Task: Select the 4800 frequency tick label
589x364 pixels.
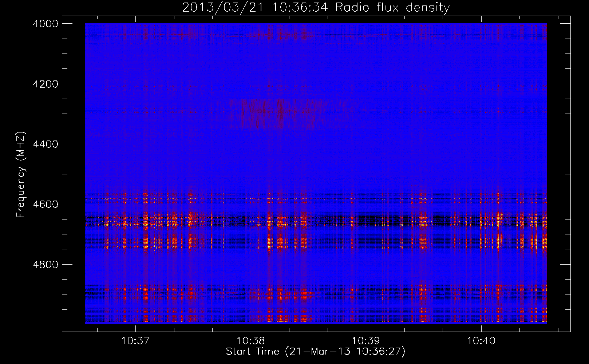Action: 45,265
